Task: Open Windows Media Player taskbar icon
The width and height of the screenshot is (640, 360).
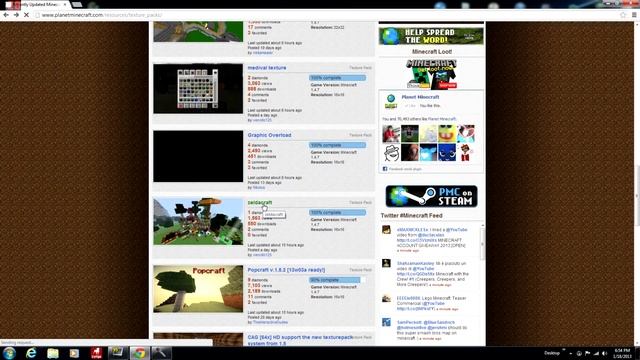Action: click(74, 353)
